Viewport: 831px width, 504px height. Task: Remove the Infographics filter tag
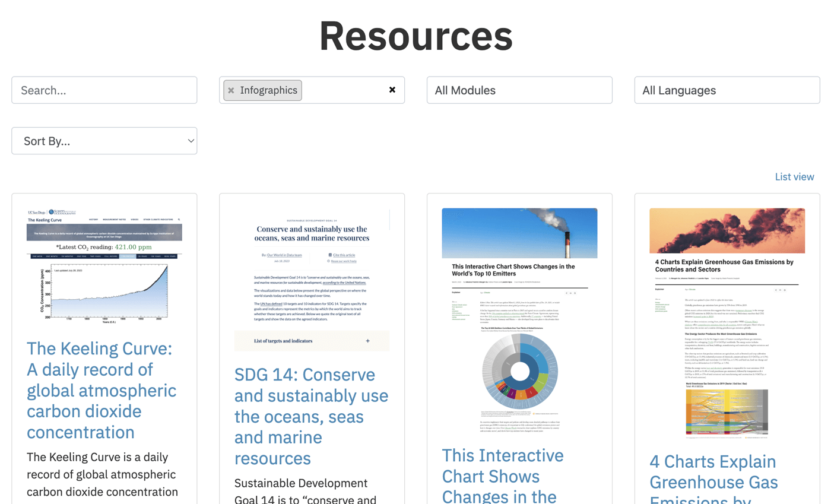coord(231,90)
